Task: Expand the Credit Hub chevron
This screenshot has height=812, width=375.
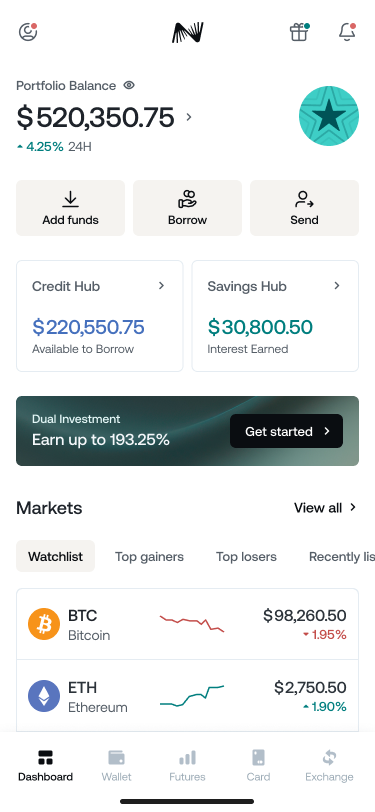Action: 162,285
